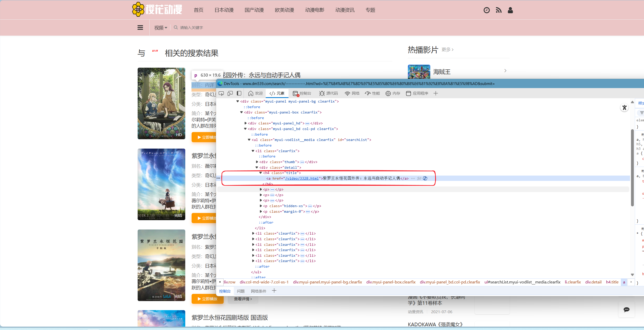Viewport: 644px width, 330px height.
Task: Click the plus icon to add DevTools tab
Action: pyautogui.click(x=436, y=93)
